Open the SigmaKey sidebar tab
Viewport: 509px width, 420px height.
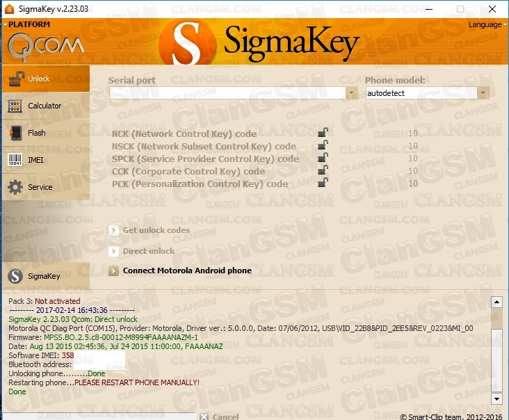point(46,276)
